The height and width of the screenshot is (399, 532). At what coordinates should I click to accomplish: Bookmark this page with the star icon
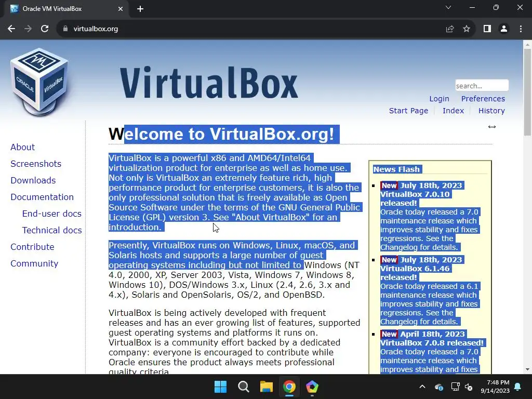467,29
